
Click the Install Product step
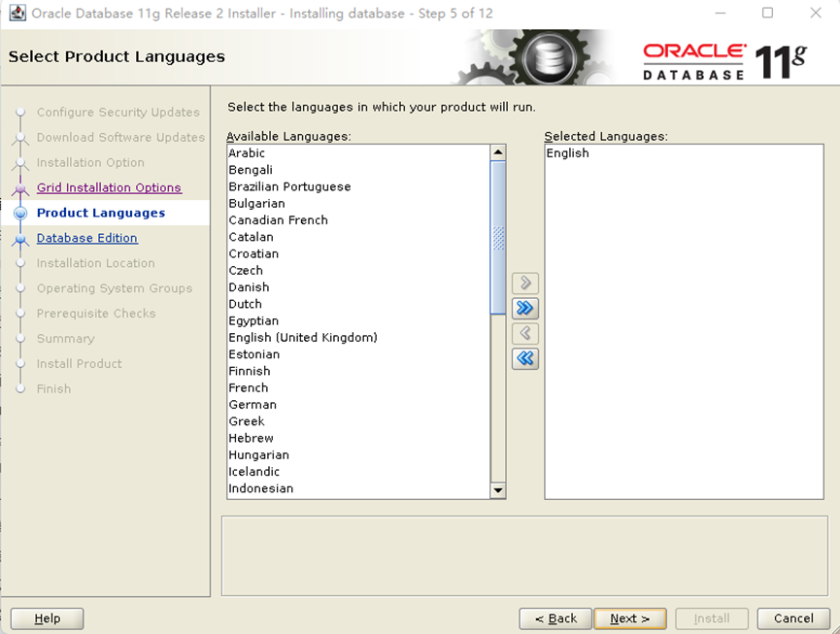[79, 363]
